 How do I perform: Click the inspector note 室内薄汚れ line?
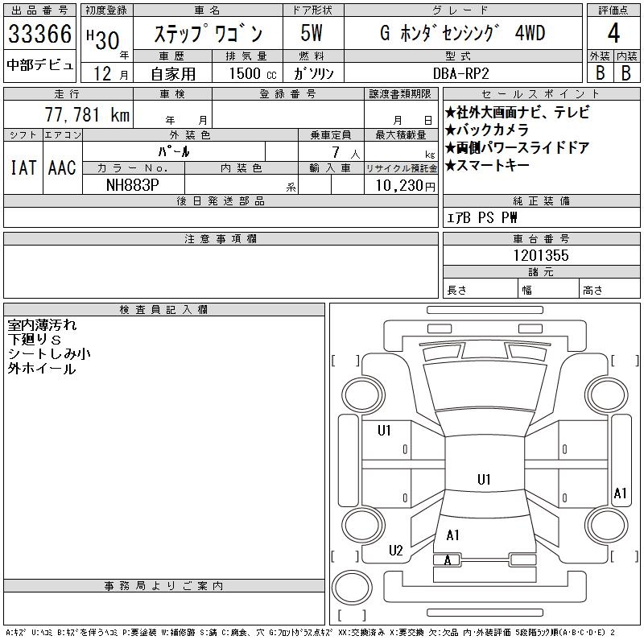[42, 325]
